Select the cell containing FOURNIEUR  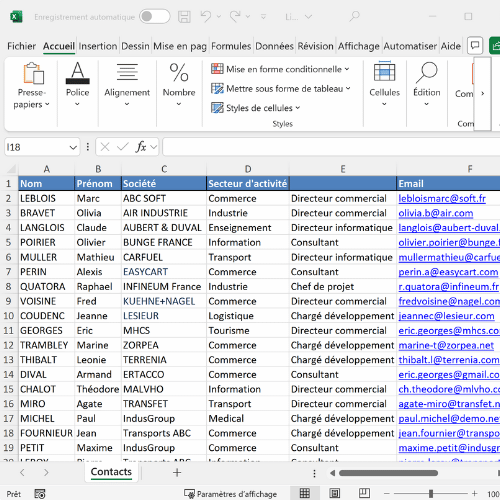point(46,433)
